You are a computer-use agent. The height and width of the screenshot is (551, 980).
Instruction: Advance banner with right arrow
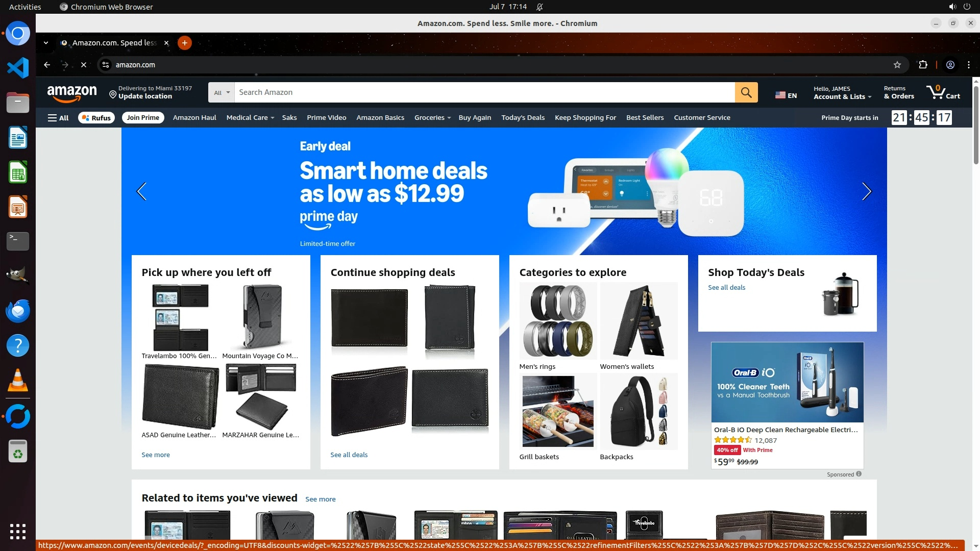866,191
